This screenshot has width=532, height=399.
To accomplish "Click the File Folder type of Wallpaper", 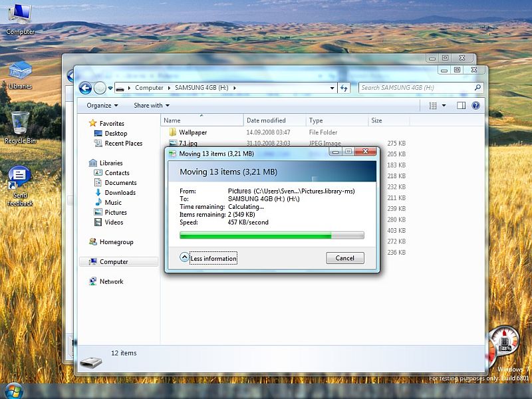I will pos(323,132).
